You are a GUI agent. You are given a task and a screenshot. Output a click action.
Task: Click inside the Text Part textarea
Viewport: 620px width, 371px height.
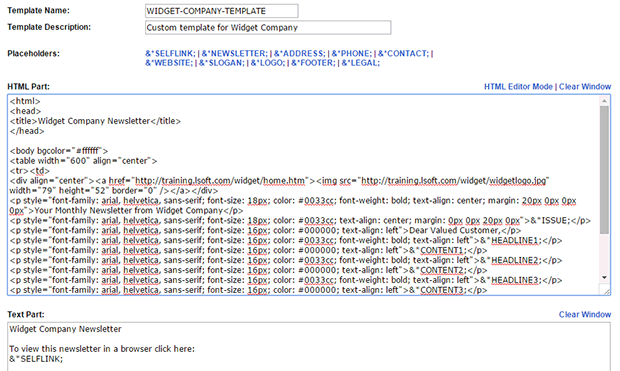click(x=309, y=346)
